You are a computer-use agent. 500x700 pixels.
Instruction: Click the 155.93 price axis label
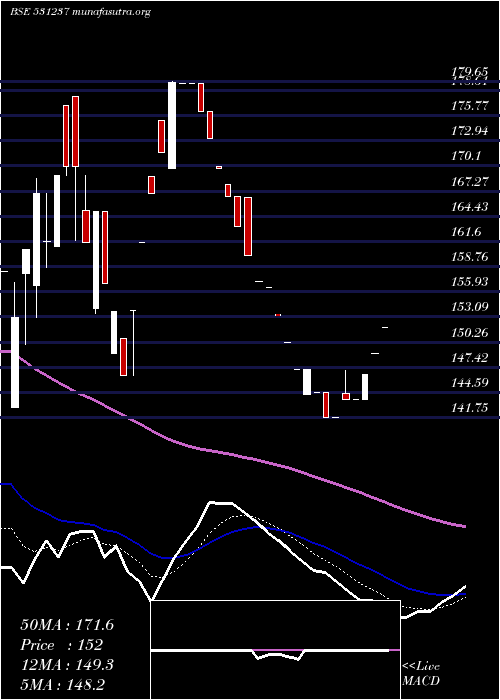470,282
